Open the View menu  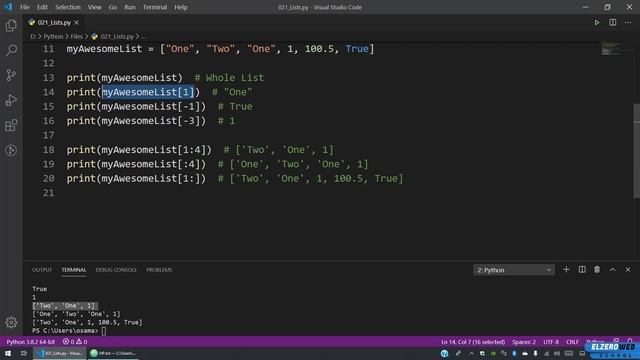point(94,7)
